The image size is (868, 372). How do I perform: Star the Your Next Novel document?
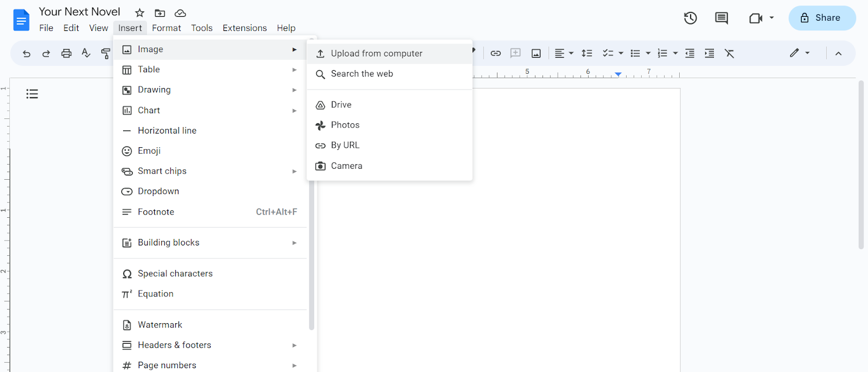pyautogui.click(x=139, y=13)
